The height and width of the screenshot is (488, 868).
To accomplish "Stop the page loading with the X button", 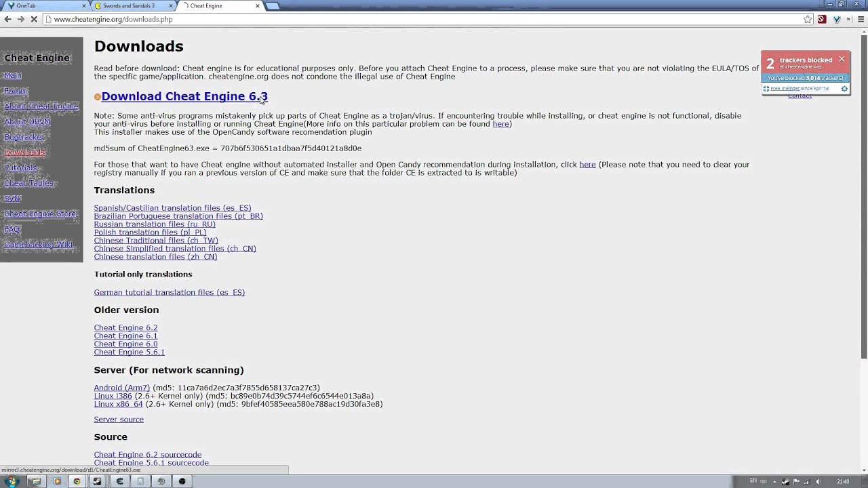I will [x=33, y=20].
